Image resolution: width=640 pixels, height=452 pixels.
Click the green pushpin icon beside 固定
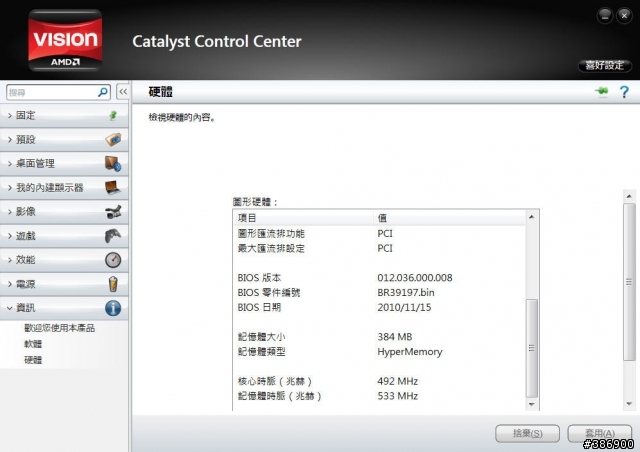point(113,116)
